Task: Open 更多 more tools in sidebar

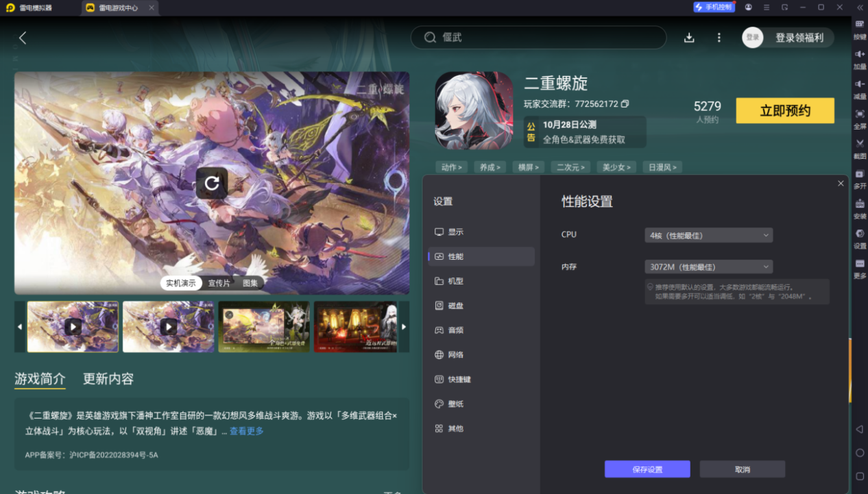Action: click(860, 268)
